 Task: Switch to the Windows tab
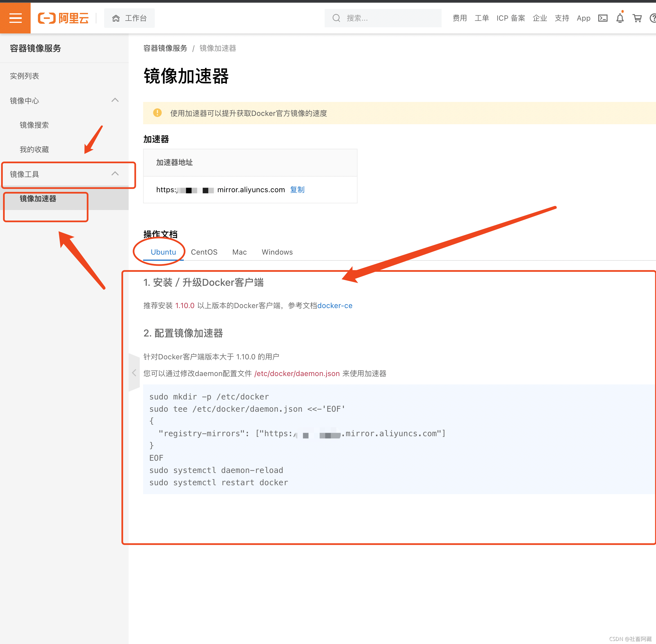click(277, 252)
